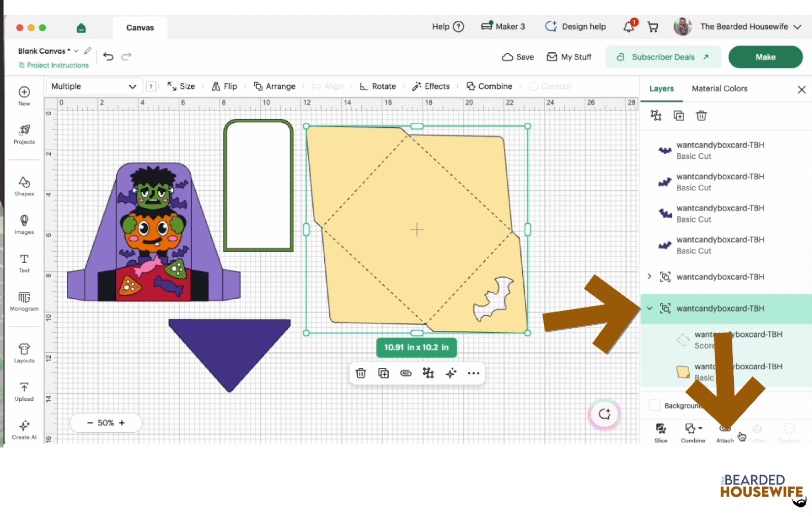Click the Attach button in Layers panel
Viewport: 812px width, 516px height.
[x=725, y=434]
